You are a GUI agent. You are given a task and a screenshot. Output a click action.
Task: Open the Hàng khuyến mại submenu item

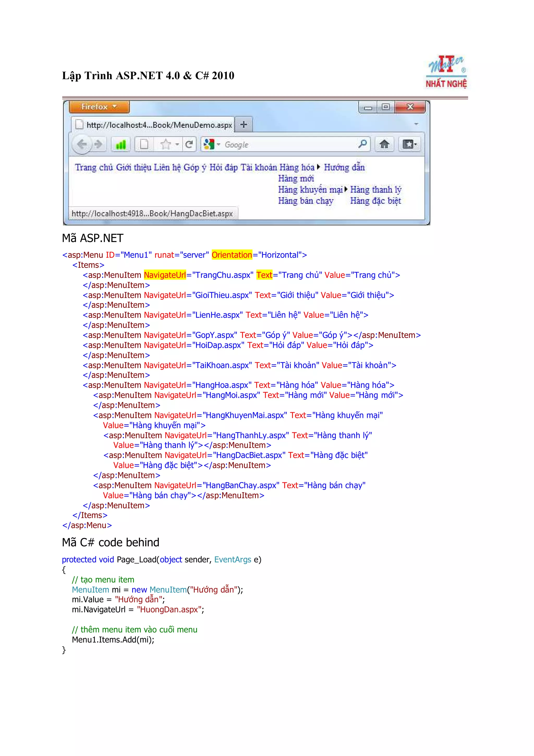click(310, 190)
